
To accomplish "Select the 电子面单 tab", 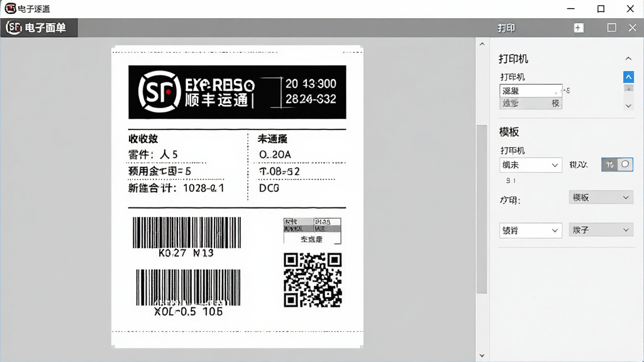I will [x=39, y=28].
